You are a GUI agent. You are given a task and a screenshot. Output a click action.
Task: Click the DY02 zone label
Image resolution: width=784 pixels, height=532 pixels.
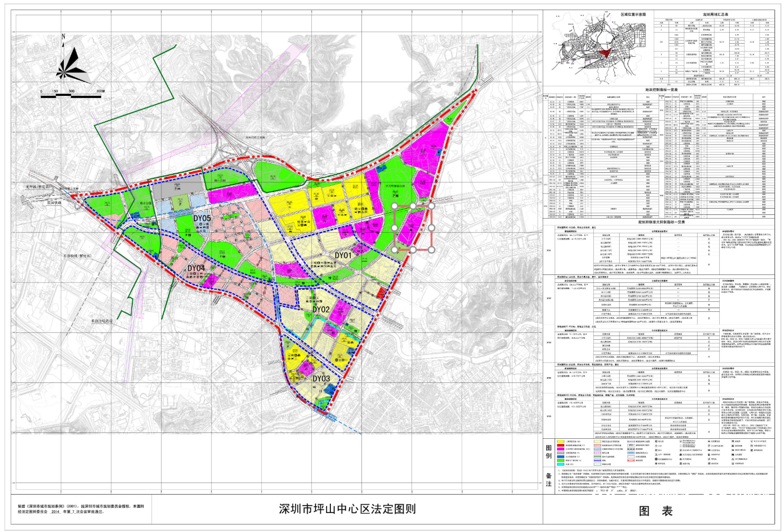321,309
